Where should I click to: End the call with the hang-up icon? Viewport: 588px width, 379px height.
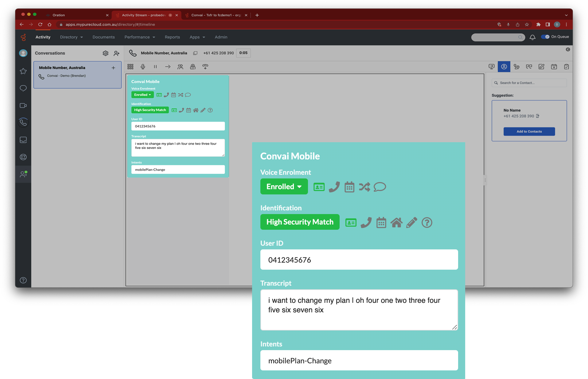tap(205, 67)
